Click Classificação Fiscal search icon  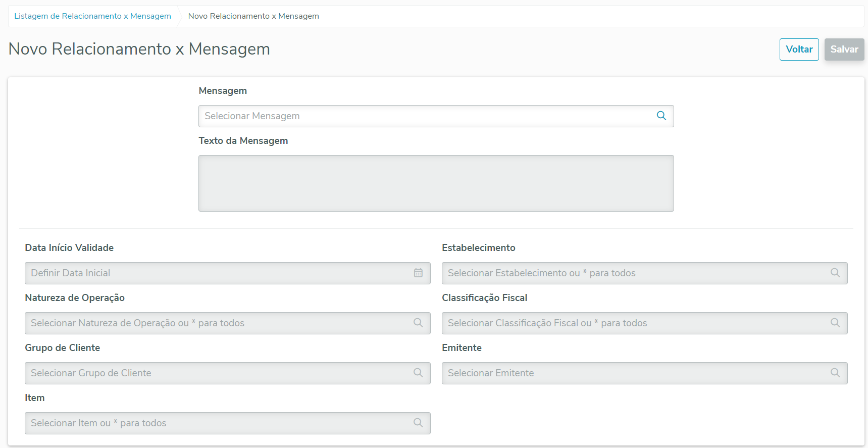tap(835, 323)
